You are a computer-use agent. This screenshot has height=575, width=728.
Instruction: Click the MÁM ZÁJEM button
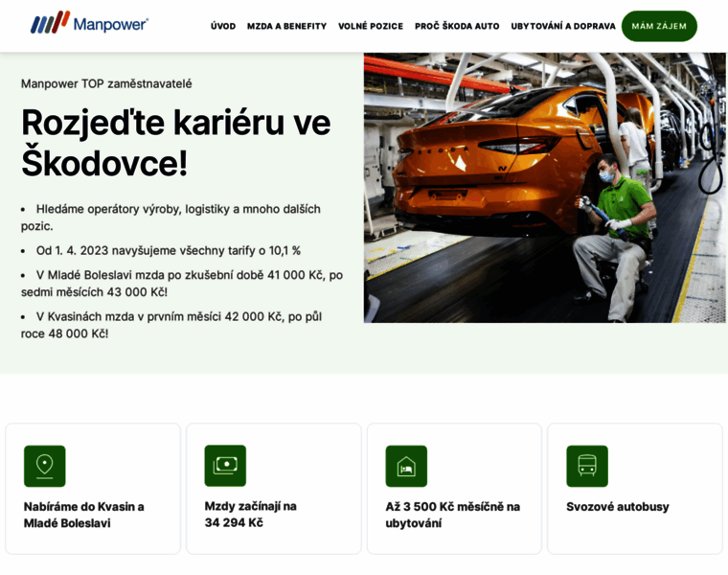[659, 27]
